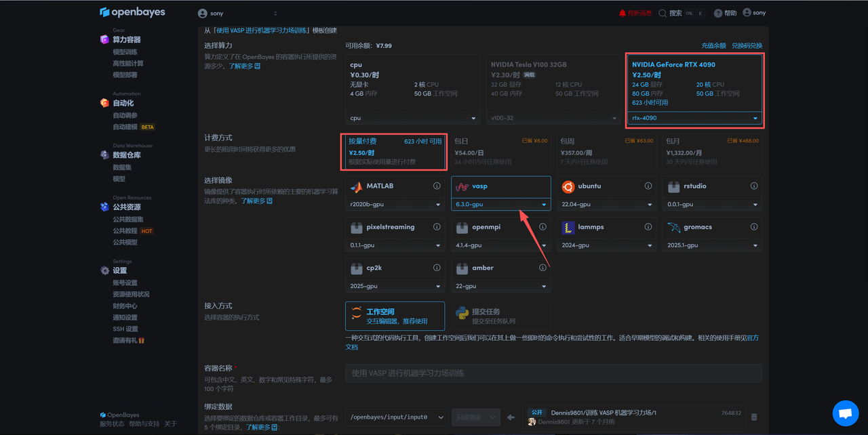868x435 pixels.
Task: Open 自动调参 in the sidebar
Action: (125, 115)
